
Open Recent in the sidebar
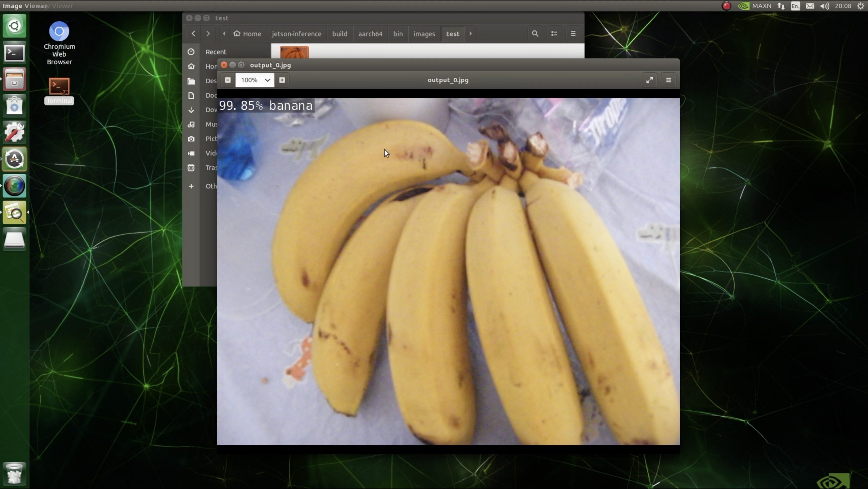pos(216,52)
